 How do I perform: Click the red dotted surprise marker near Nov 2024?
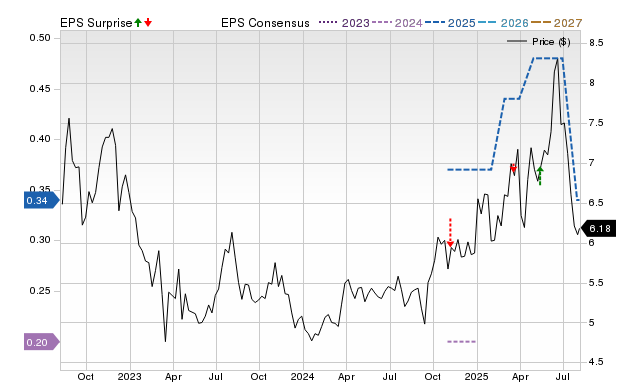pos(450,233)
